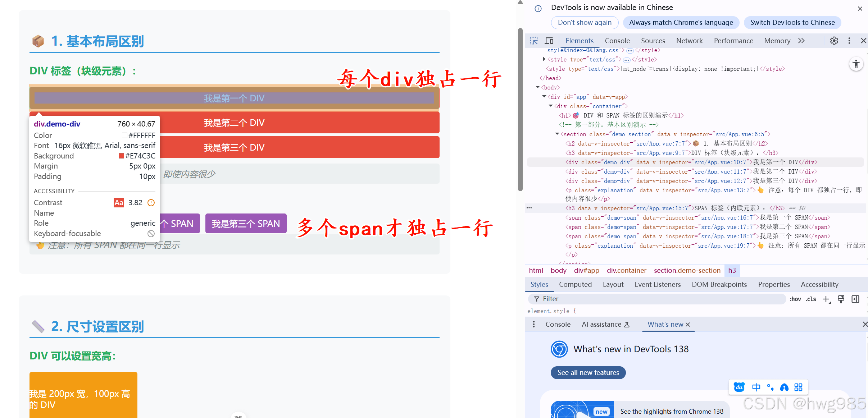This screenshot has height=418, width=868.
Task: Toggle device toolbar icon
Action: [x=549, y=41]
